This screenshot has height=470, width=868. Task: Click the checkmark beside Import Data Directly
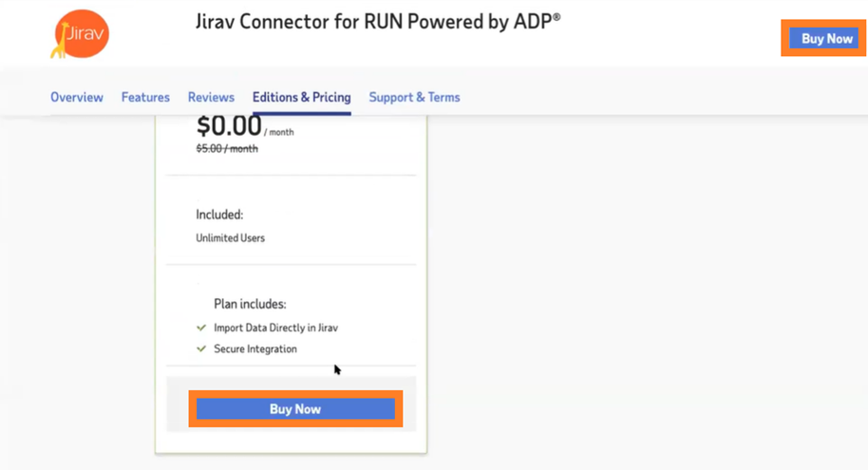point(201,328)
